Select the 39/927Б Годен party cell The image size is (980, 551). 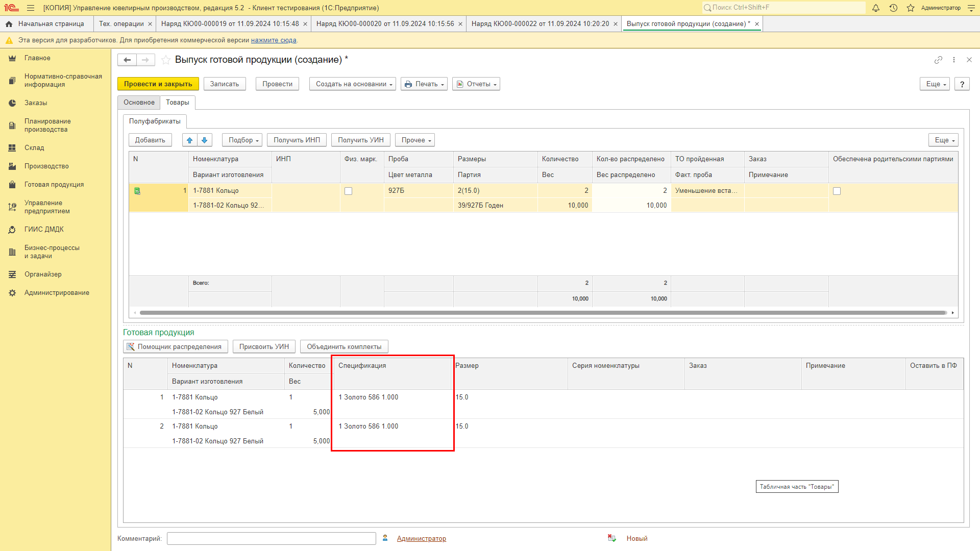[495, 206]
